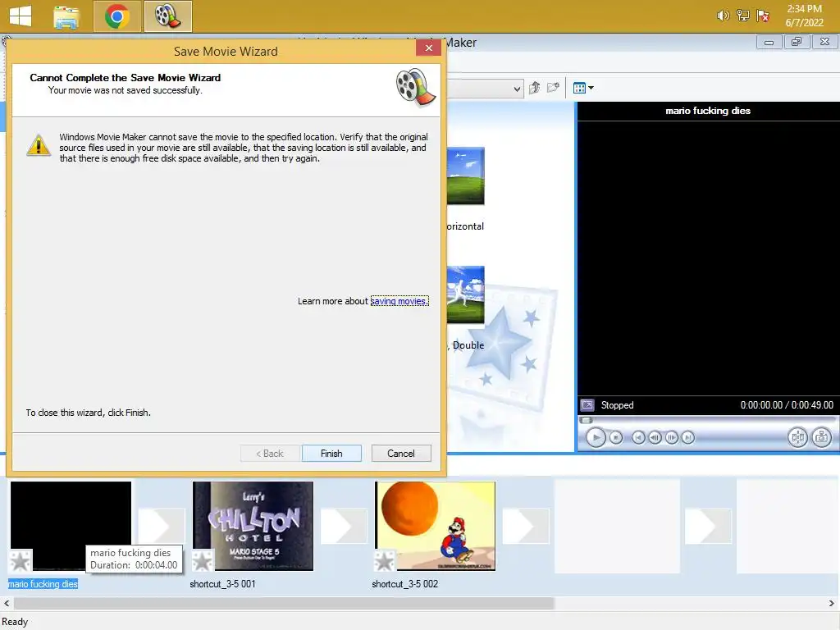Screen dimensions: 840x630
Task: Stop preview playback
Action: [x=616, y=438]
